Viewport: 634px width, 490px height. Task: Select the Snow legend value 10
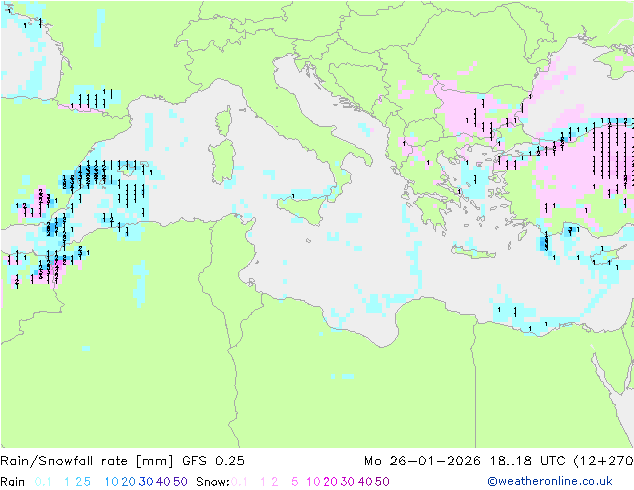313,482
